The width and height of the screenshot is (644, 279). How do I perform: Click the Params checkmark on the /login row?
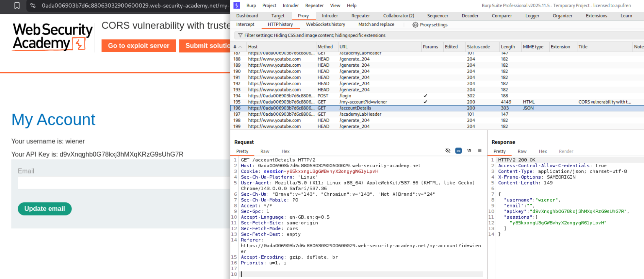point(425,96)
